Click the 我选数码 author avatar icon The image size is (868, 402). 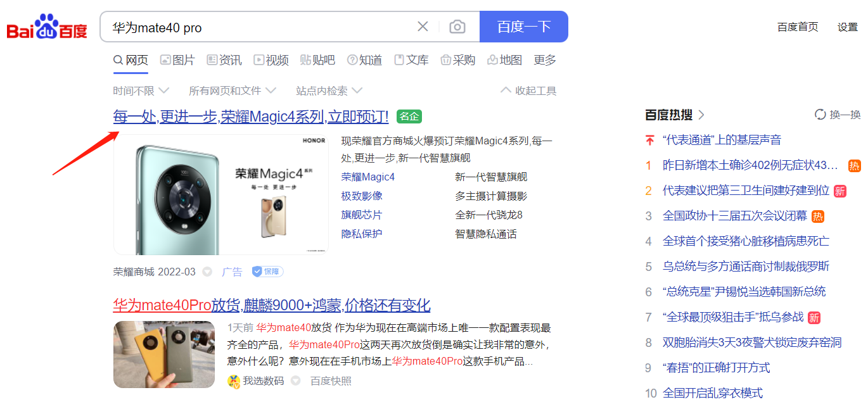point(234,381)
